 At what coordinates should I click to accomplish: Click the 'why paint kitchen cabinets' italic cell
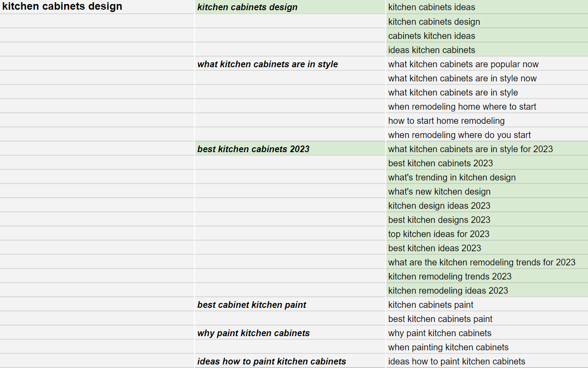(x=290, y=333)
